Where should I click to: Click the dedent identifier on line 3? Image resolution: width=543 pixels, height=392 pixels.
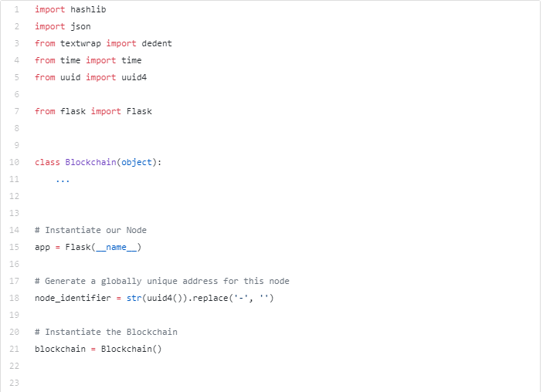157,43
